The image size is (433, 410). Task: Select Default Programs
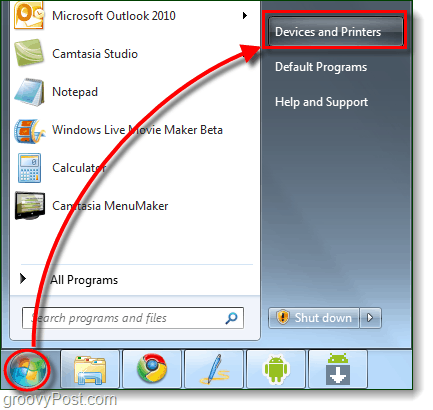(x=321, y=67)
